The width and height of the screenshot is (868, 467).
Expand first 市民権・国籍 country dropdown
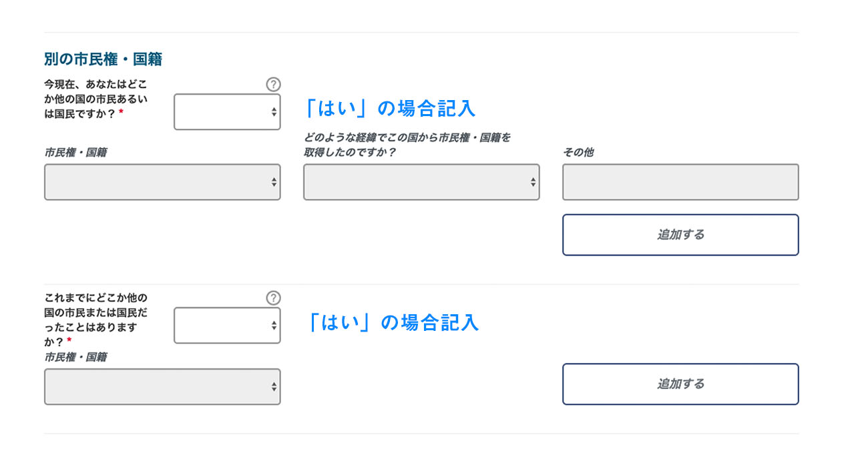pyautogui.click(x=162, y=182)
